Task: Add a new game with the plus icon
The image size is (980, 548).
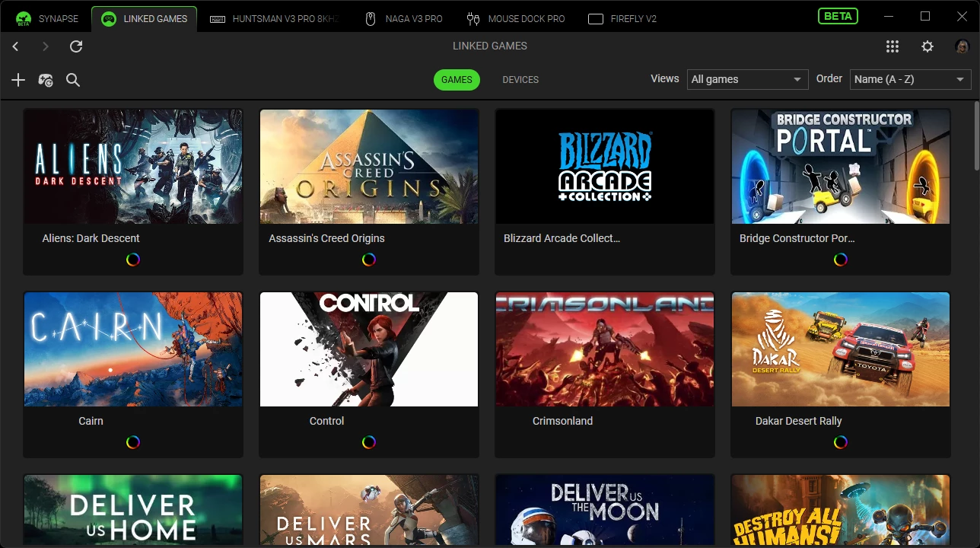Action: pyautogui.click(x=18, y=80)
